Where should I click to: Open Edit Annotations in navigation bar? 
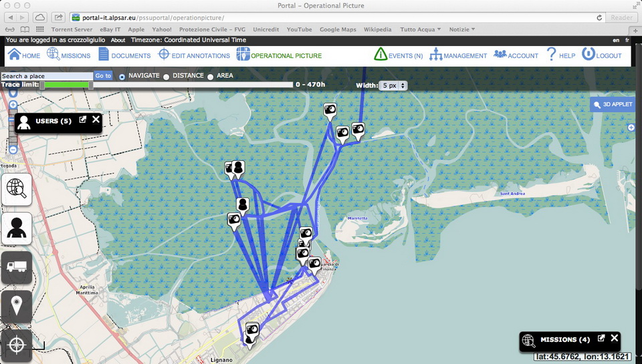click(x=193, y=55)
